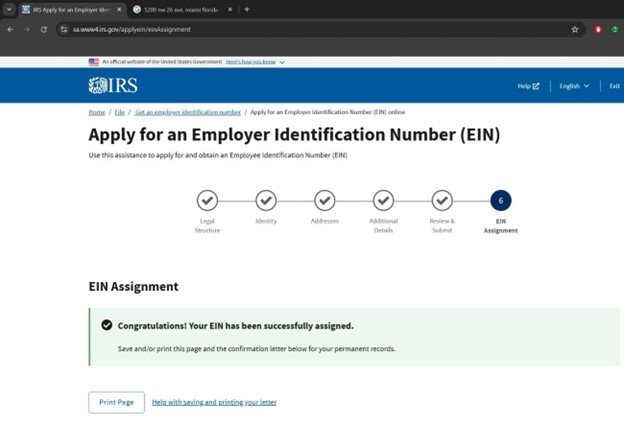Click the site information icon in address bar
The width and height of the screenshot is (624, 427).
click(64, 30)
